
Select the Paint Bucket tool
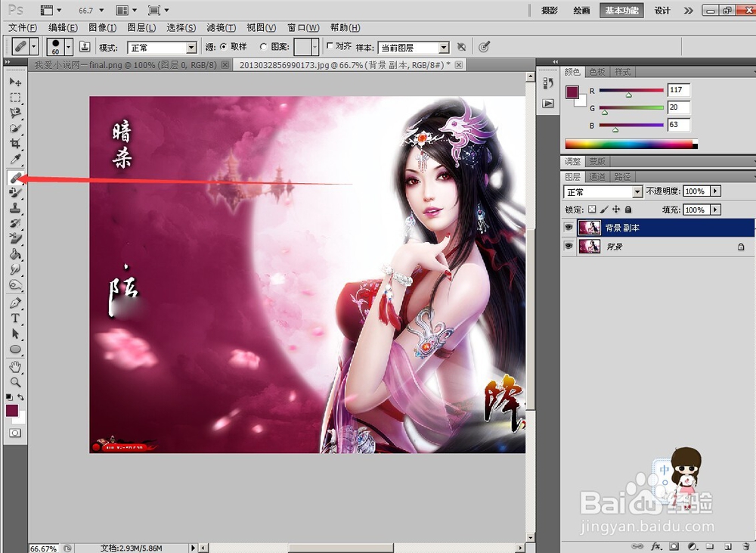15,254
